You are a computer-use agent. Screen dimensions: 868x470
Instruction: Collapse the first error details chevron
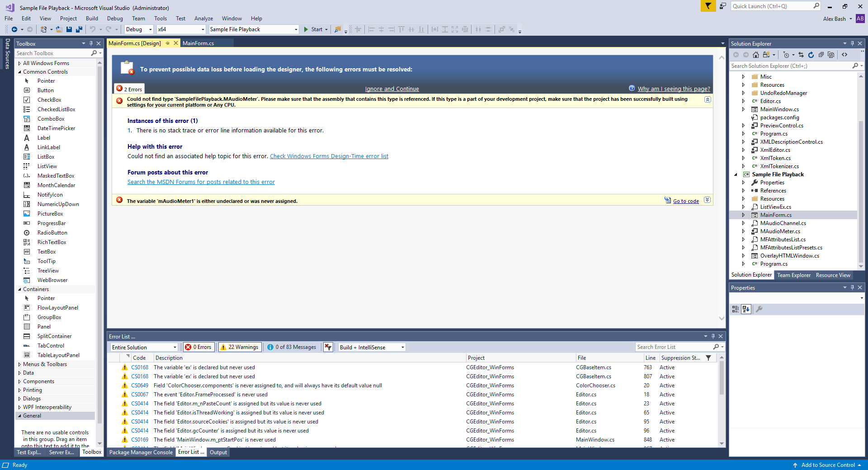[x=708, y=99]
